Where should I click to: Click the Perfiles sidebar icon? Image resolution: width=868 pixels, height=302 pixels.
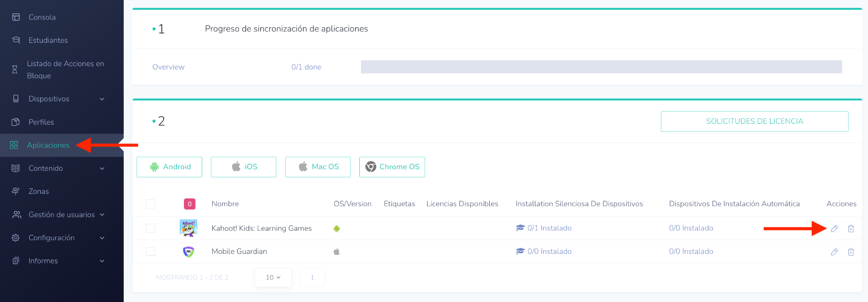(x=16, y=122)
